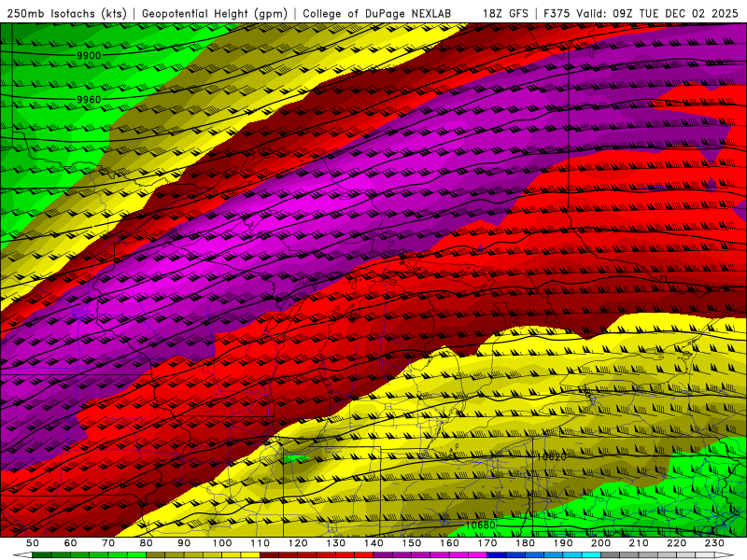The image size is (747, 560).
Task: Click the 10620 height contour label
Action: [x=551, y=456]
